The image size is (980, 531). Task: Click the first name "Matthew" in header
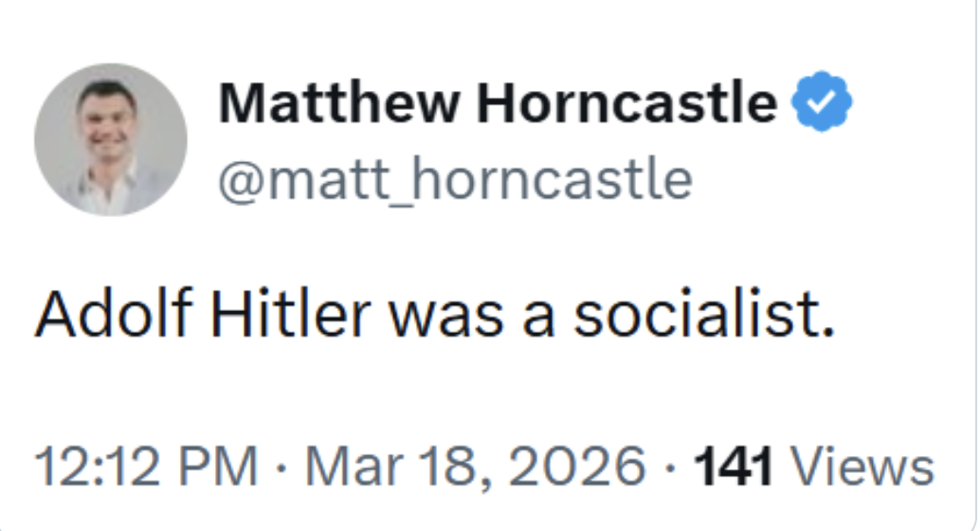(x=341, y=104)
